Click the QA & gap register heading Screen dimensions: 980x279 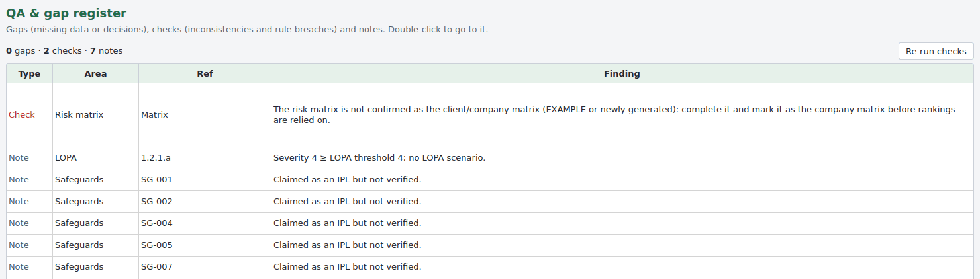(66, 13)
